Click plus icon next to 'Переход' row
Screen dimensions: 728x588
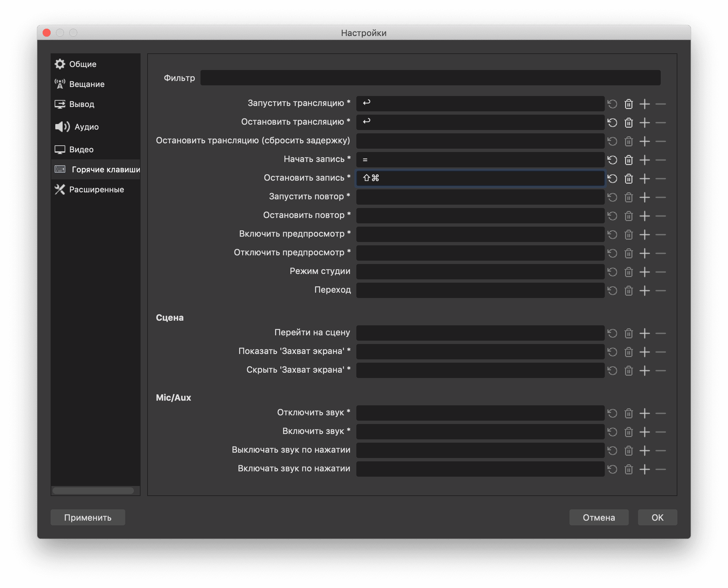[644, 291]
